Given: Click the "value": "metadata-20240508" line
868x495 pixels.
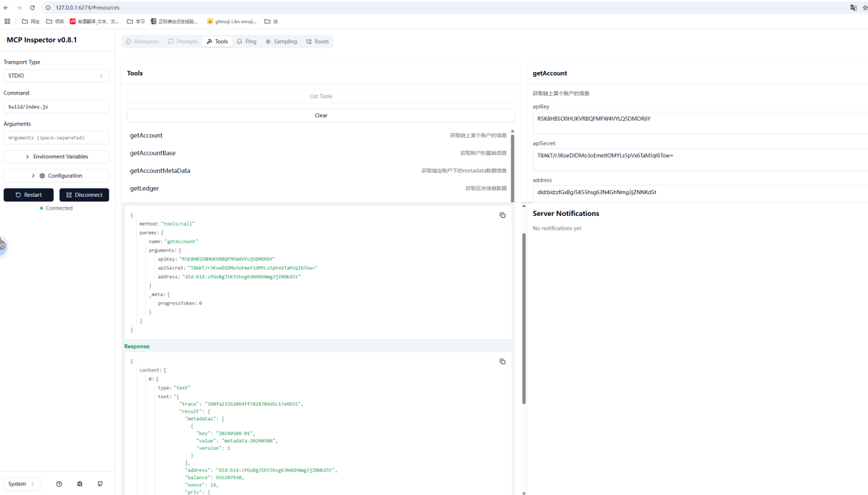Looking at the screenshot, I should [x=237, y=440].
